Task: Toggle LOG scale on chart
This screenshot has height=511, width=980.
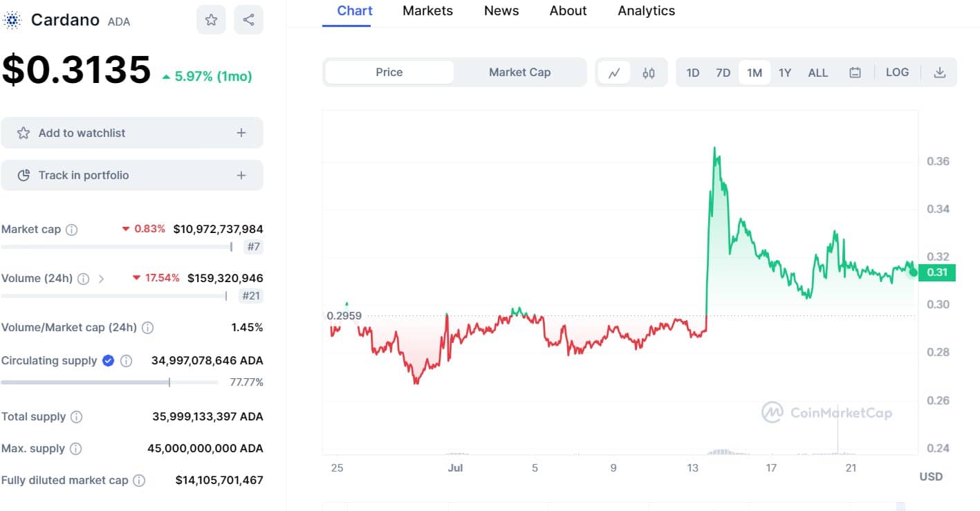Action: click(x=897, y=72)
